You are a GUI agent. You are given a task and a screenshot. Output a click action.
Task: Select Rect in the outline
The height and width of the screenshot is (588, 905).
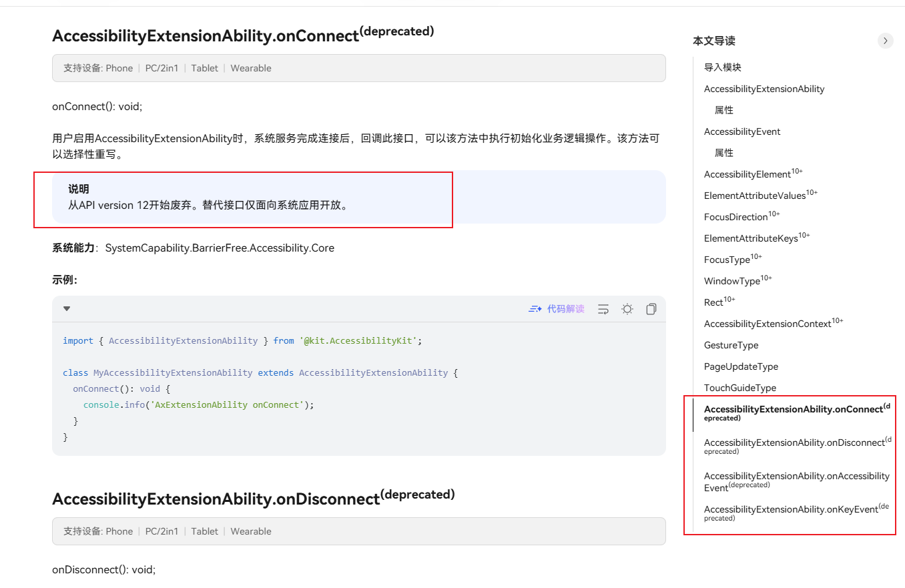pos(719,302)
